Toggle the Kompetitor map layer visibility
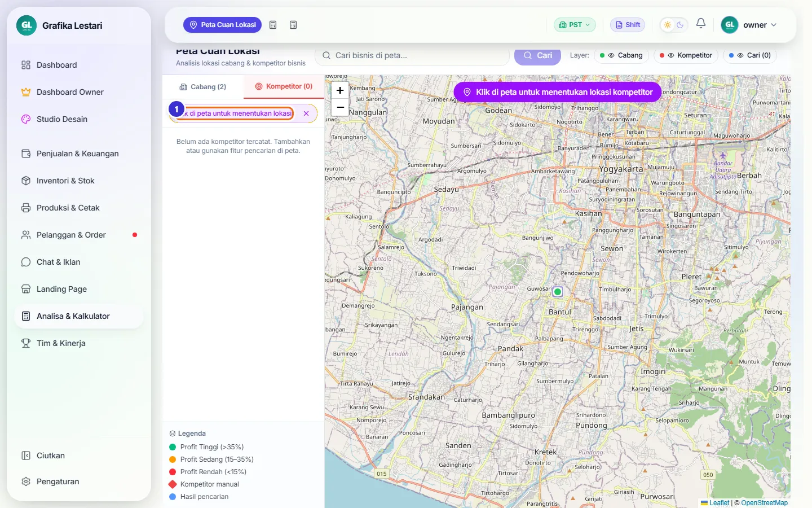The width and height of the screenshot is (812, 508). [x=686, y=55]
